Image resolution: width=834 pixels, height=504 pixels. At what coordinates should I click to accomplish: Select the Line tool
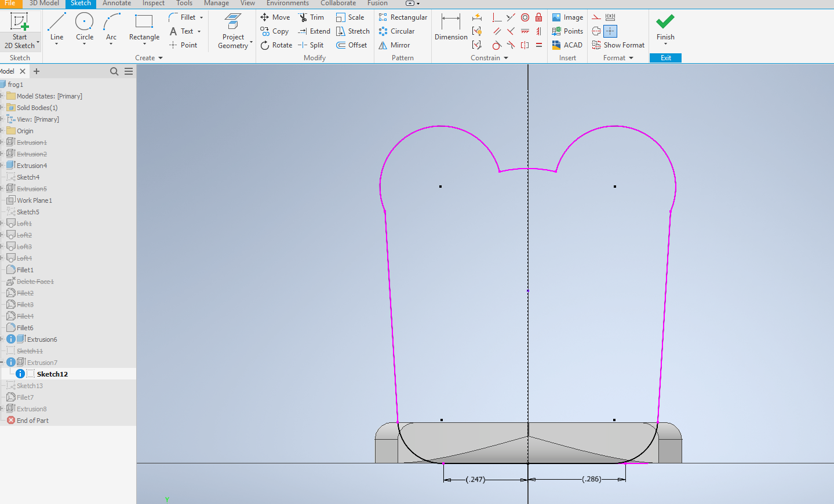[57, 28]
